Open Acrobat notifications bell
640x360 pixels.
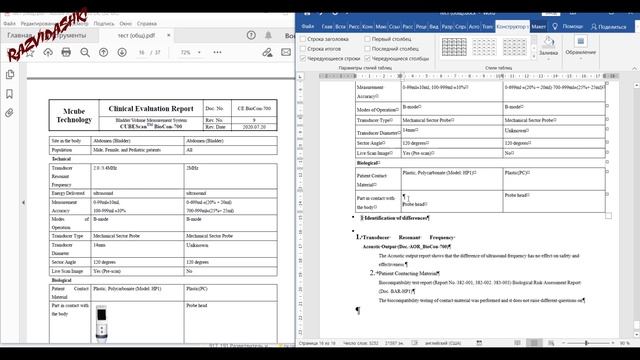pos(268,36)
